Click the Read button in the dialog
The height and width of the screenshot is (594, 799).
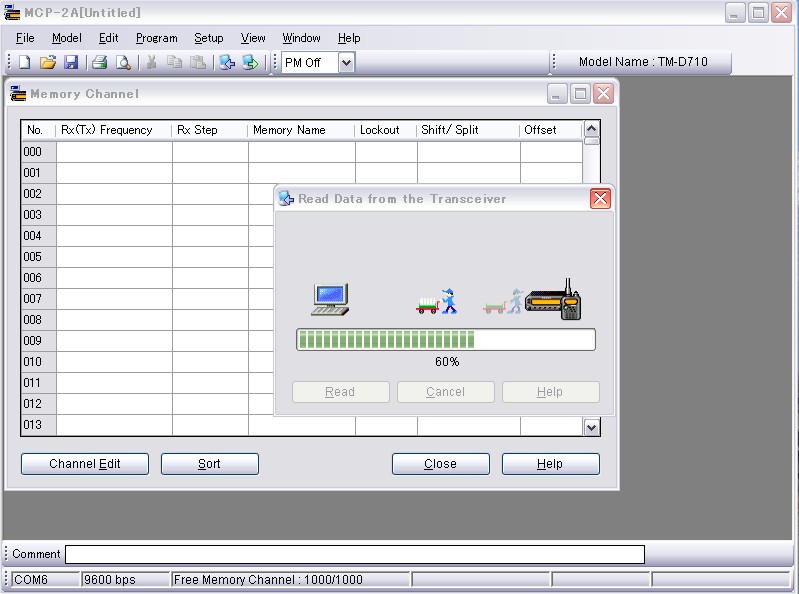(x=340, y=392)
